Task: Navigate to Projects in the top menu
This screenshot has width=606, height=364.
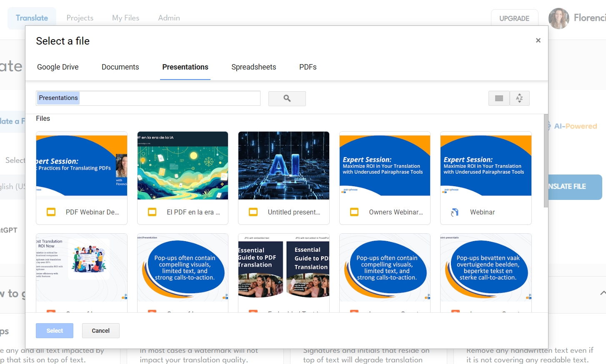Action: pos(80,17)
